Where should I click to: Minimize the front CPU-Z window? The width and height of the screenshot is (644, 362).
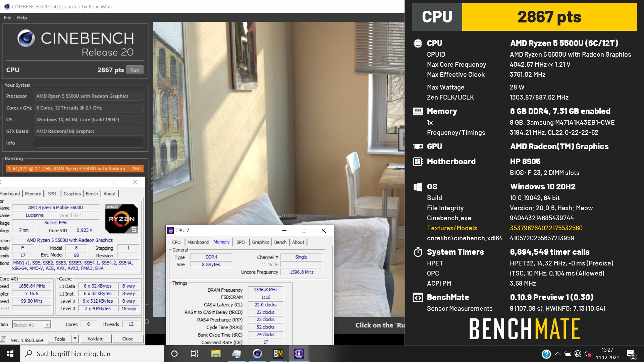[x=284, y=231]
